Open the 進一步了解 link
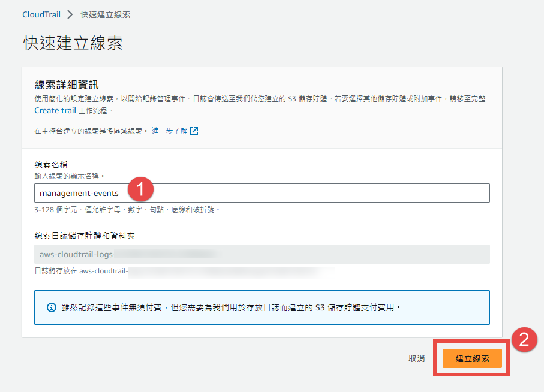The height and width of the screenshot is (392, 544). pos(169,131)
